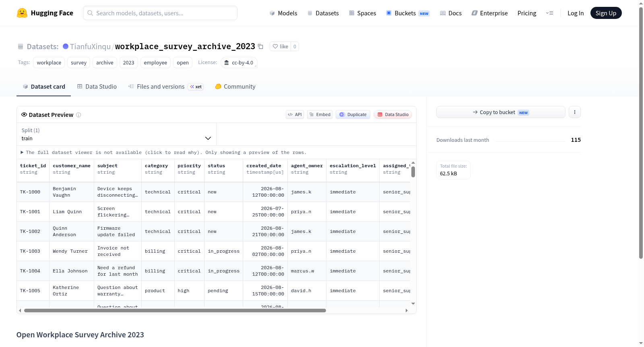Click the page vertical scrollbar

click(641, 133)
